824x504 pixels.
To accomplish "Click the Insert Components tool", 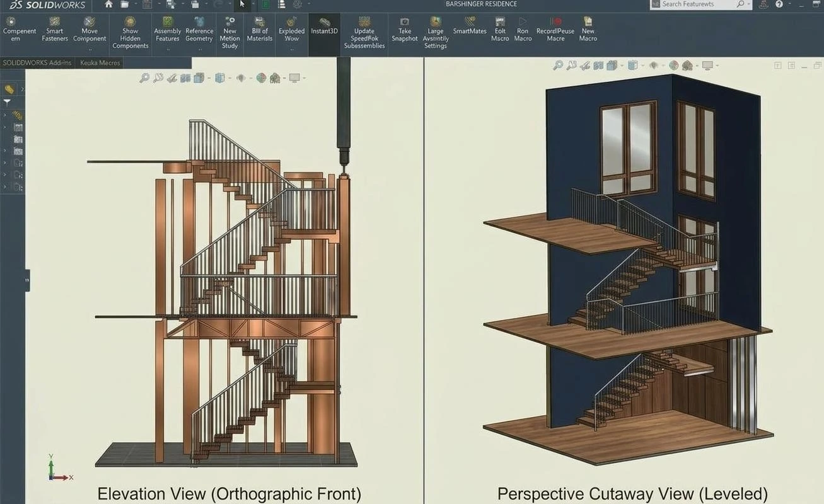I will click(x=20, y=30).
